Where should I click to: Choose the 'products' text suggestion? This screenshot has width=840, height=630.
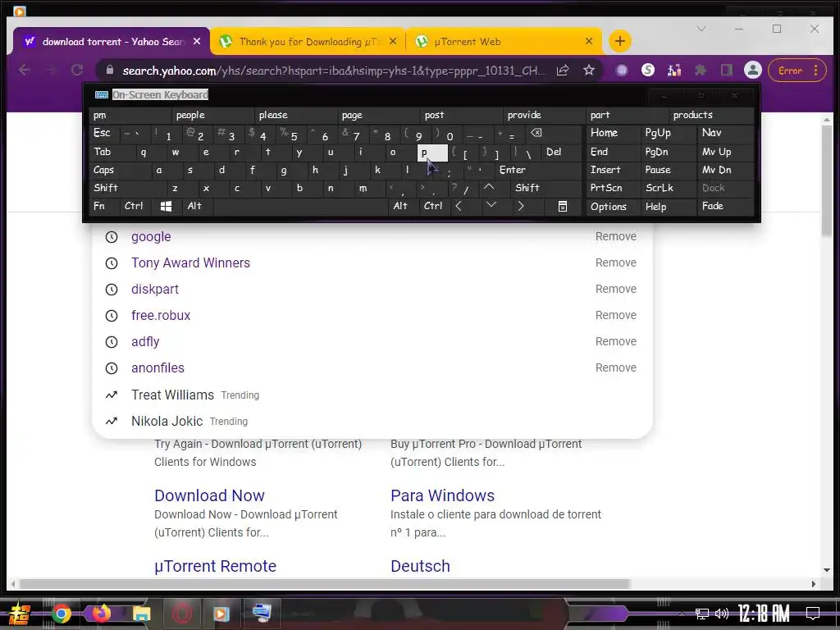point(711,115)
